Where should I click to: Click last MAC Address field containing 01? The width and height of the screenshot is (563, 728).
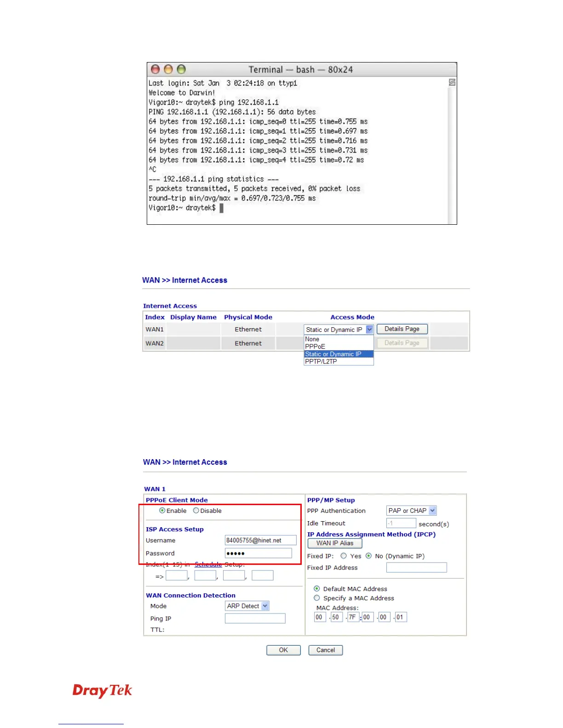[x=401, y=617]
